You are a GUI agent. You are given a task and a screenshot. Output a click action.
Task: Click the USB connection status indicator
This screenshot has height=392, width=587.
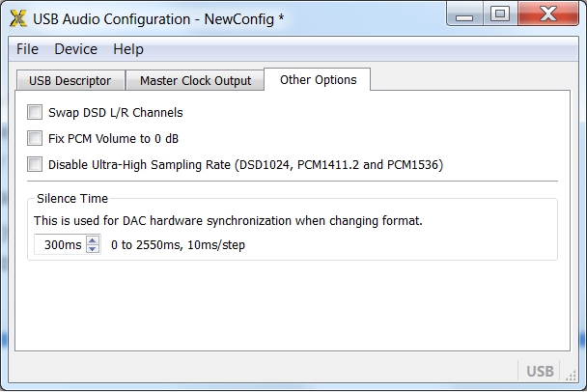pyautogui.click(x=540, y=371)
